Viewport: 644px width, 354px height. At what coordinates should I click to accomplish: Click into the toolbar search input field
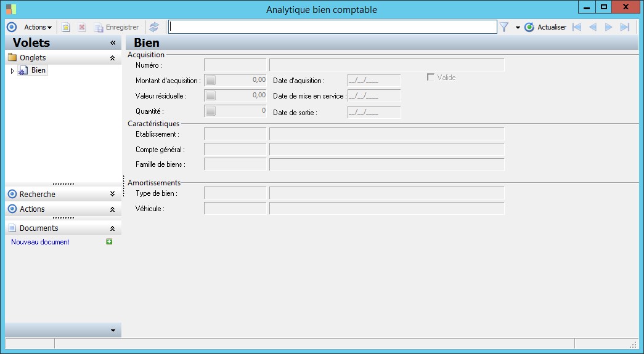tap(333, 27)
